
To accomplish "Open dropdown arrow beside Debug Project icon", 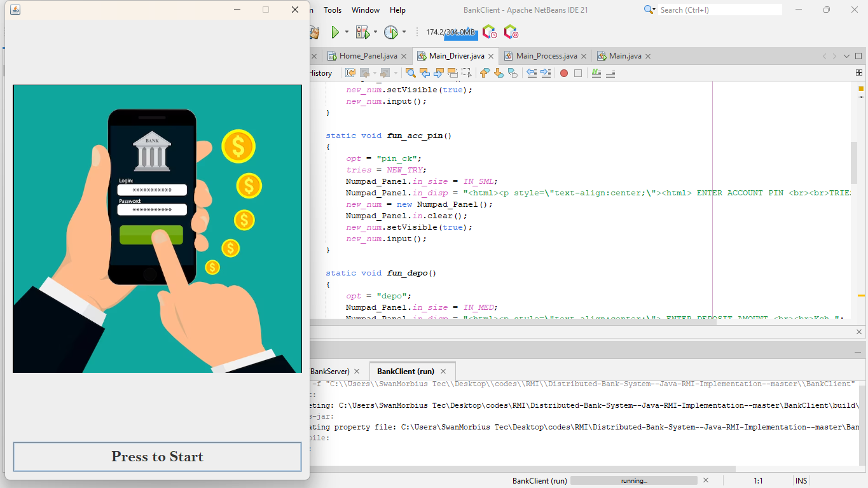I will click(x=375, y=32).
